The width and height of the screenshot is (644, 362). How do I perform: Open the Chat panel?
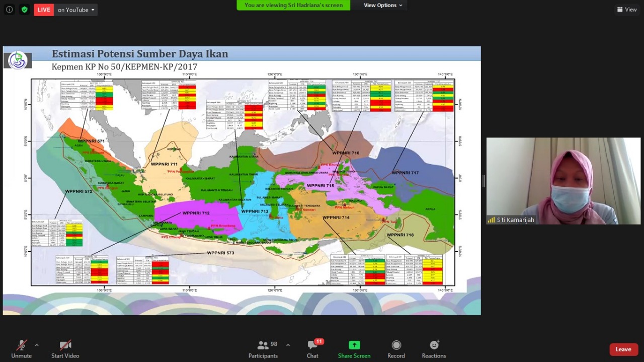312,349
